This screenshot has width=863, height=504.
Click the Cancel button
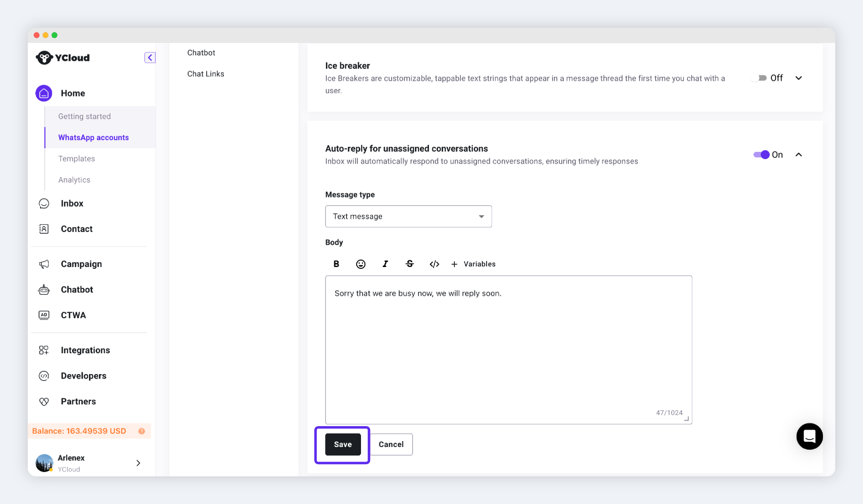click(391, 444)
